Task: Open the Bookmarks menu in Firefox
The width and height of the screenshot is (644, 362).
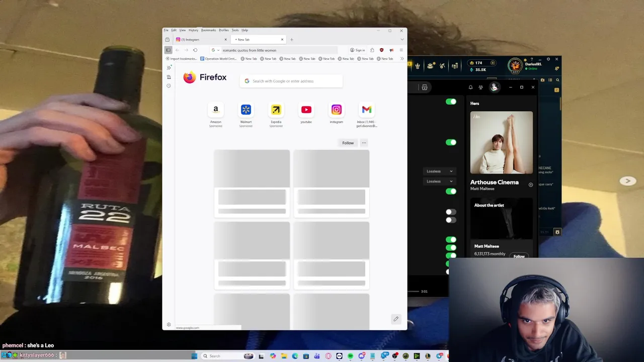Action: [208, 30]
